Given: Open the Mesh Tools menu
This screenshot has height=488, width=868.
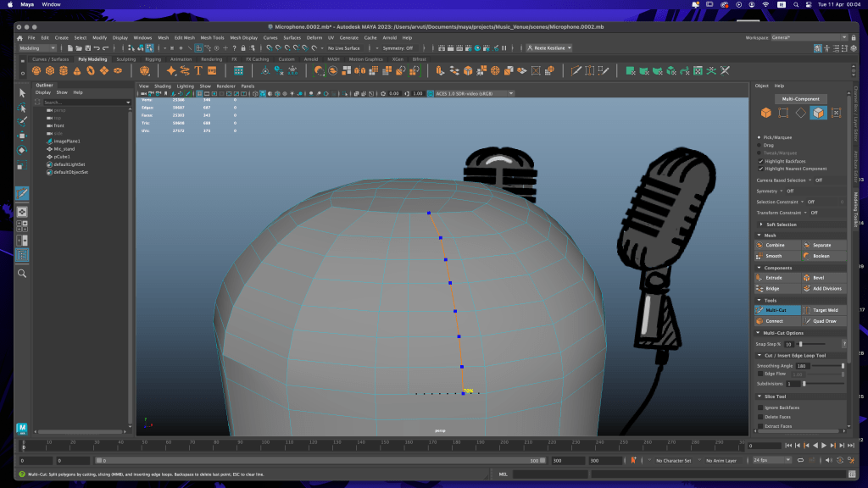Looking at the screenshot, I should pos(212,38).
